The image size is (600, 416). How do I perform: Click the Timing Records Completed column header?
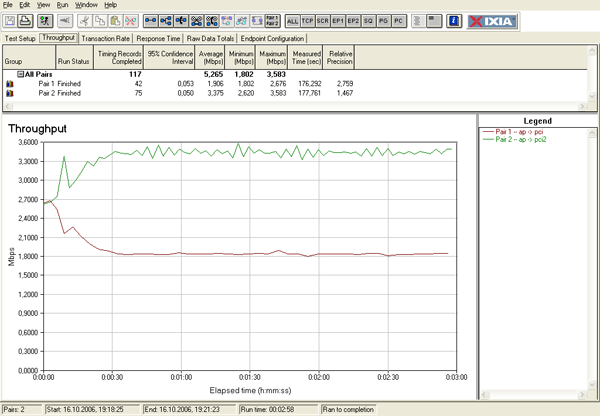pos(119,57)
